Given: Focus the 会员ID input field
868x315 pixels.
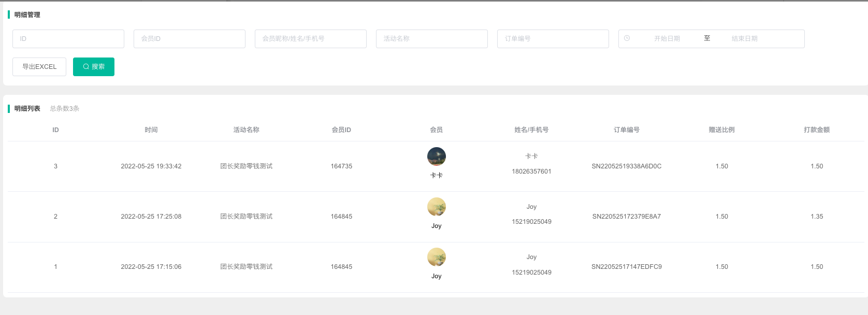Looking at the screenshot, I should (190, 39).
